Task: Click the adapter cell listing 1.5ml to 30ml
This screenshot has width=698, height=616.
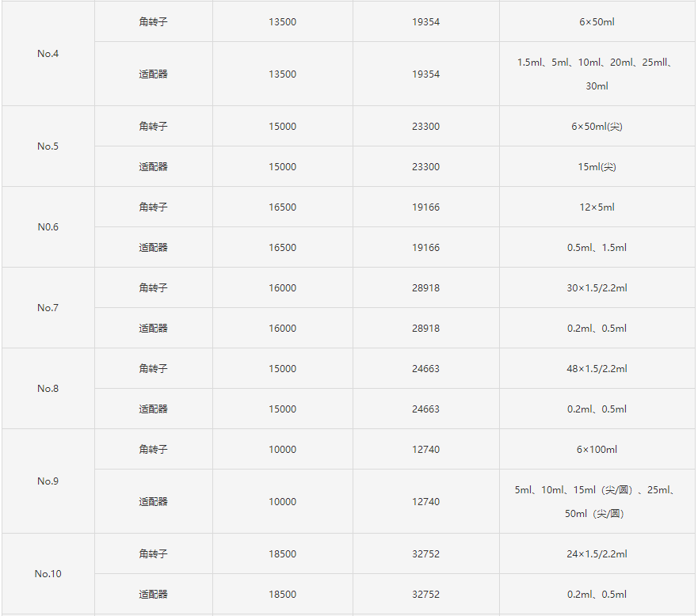Action: (597, 74)
